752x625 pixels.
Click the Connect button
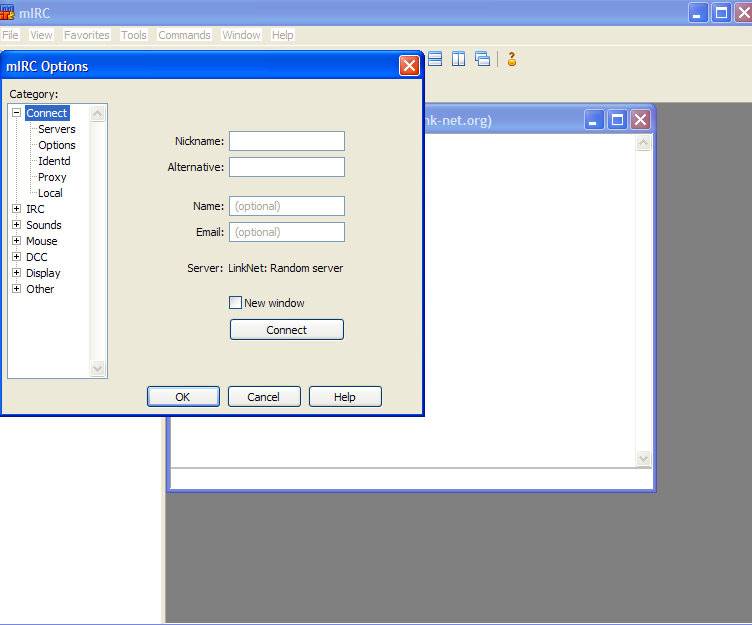287,330
